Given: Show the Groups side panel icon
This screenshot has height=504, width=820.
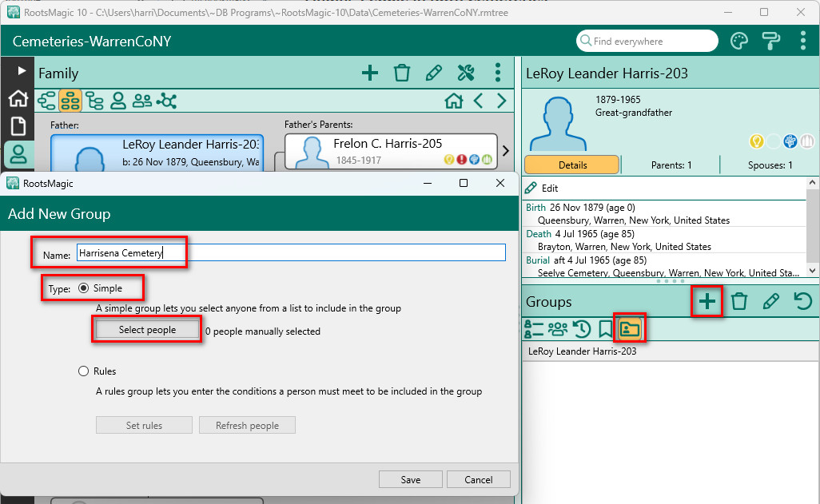Looking at the screenshot, I should tap(630, 329).
